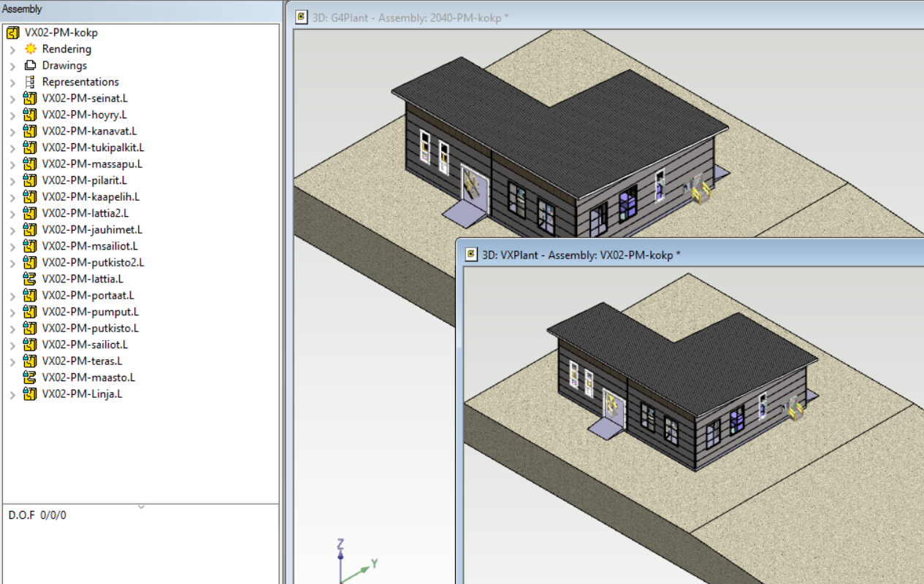924x584 pixels.
Task: Select VX02-PM-kanavat.L tree item
Action: [x=89, y=131]
